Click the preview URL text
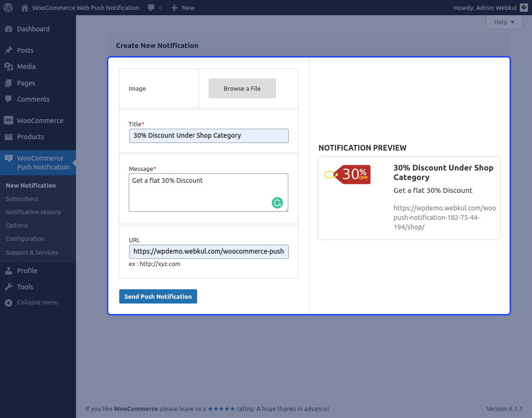 tap(445, 218)
